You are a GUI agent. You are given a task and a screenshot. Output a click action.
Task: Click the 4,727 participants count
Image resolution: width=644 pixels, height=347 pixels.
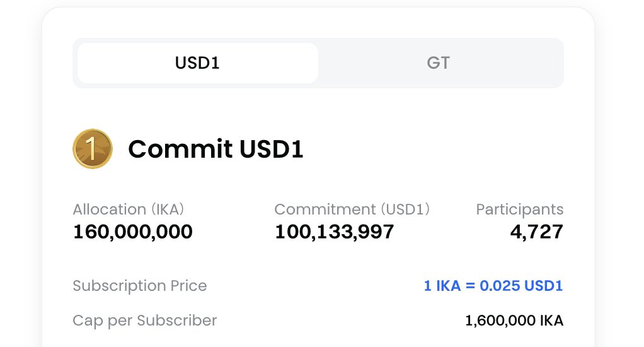coord(537,232)
